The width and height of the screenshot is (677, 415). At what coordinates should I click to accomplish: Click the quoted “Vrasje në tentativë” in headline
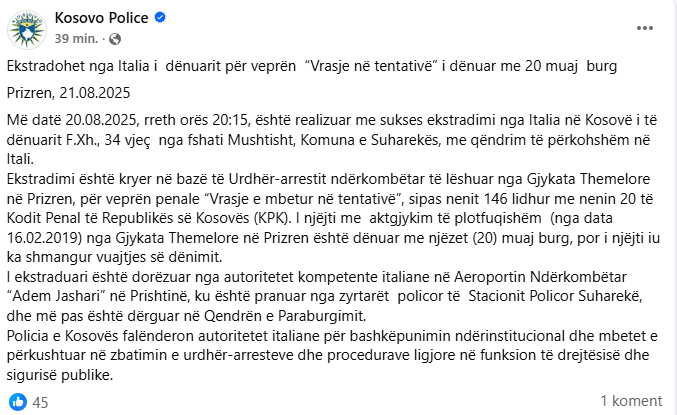click(371, 66)
